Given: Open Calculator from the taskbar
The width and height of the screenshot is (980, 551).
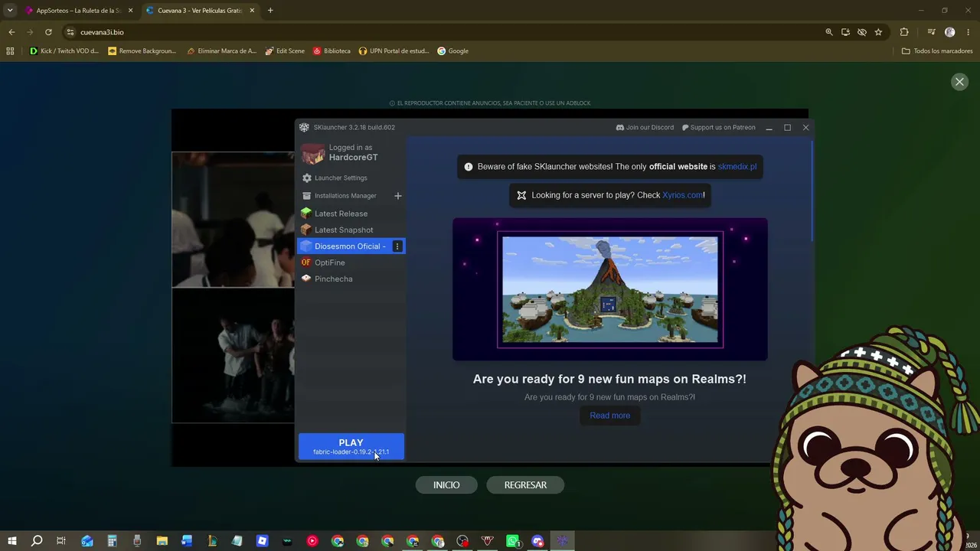Looking at the screenshot, I should (x=112, y=541).
